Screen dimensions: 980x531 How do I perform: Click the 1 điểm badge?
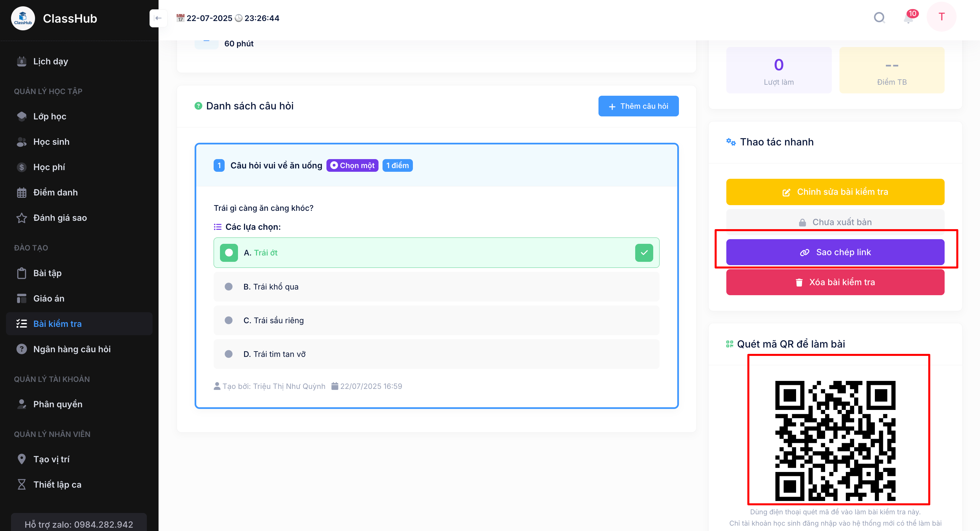coord(397,166)
